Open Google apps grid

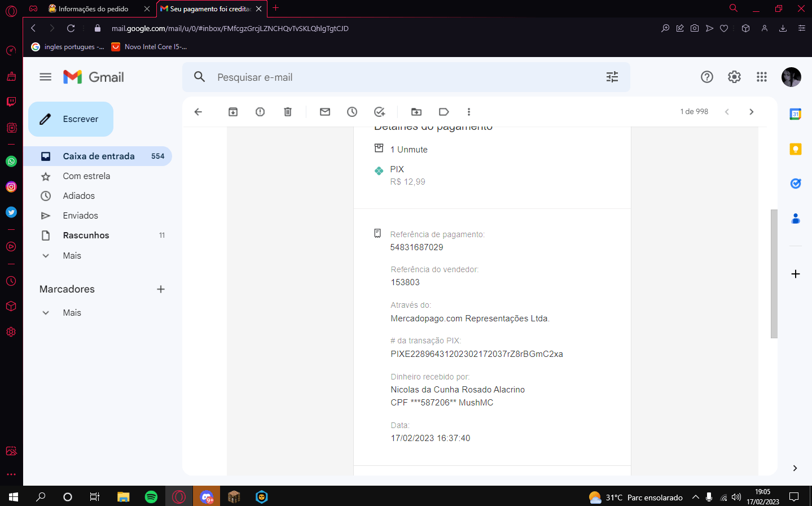pyautogui.click(x=762, y=77)
